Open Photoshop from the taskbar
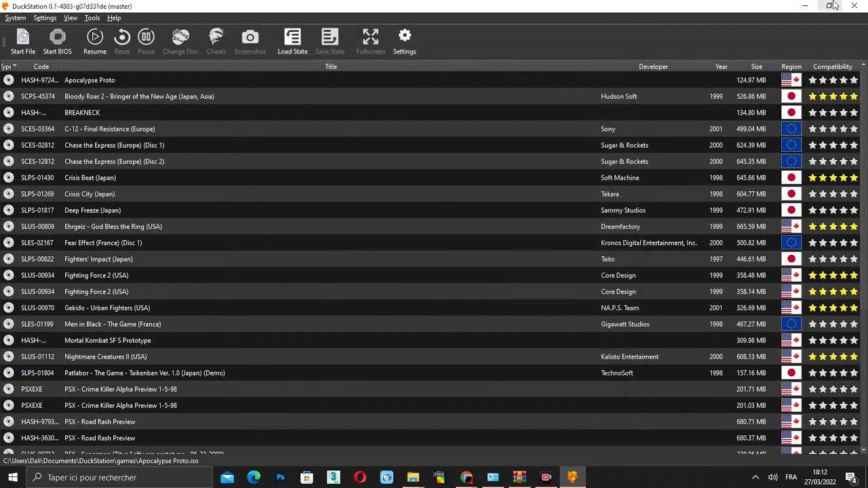 tap(280, 477)
